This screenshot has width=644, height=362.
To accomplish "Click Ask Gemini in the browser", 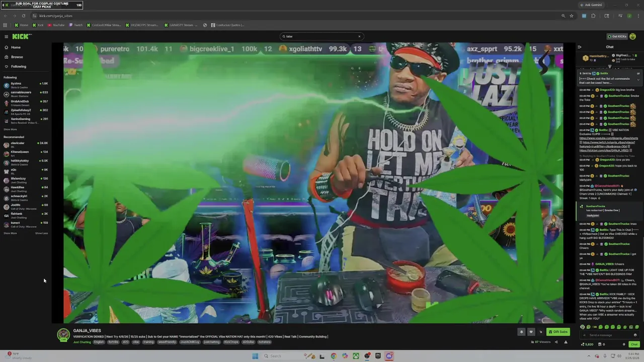I will pyautogui.click(x=591, y=5).
